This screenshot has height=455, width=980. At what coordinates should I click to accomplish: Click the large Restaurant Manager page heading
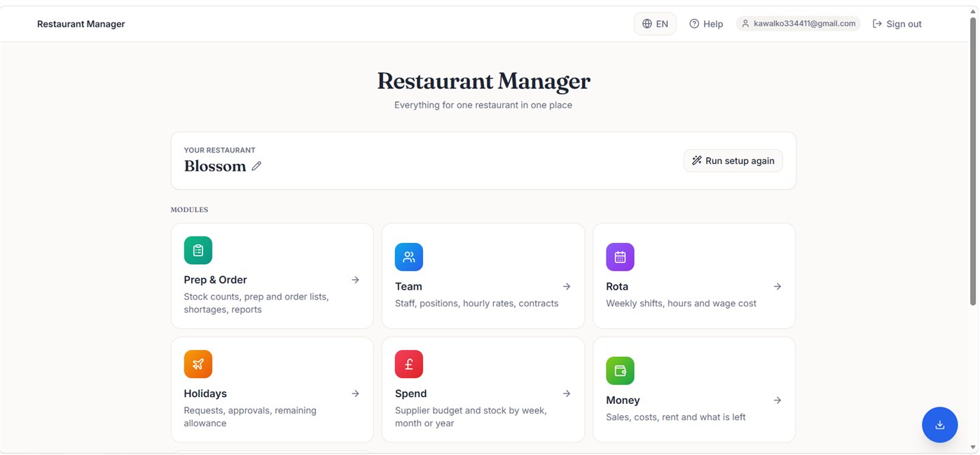pos(483,81)
